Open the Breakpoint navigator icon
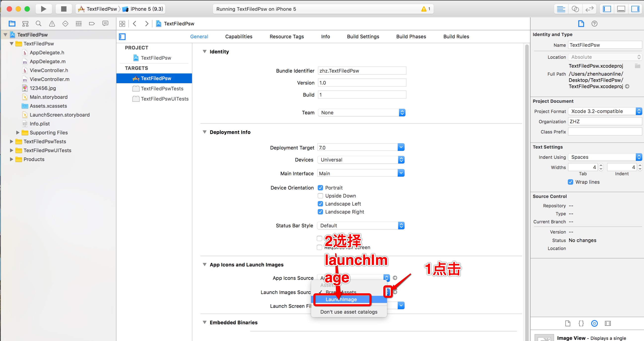The image size is (644, 341). point(92,24)
